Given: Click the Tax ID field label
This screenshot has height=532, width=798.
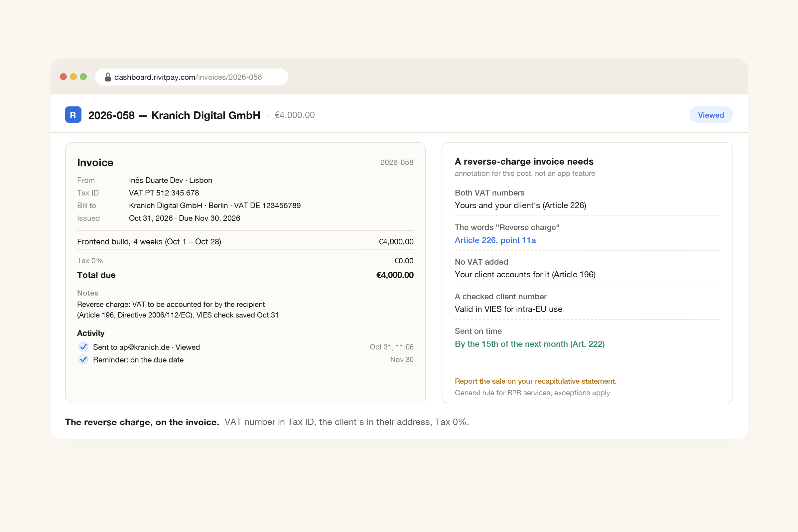Looking at the screenshot, I should click(x=88, y=193).
